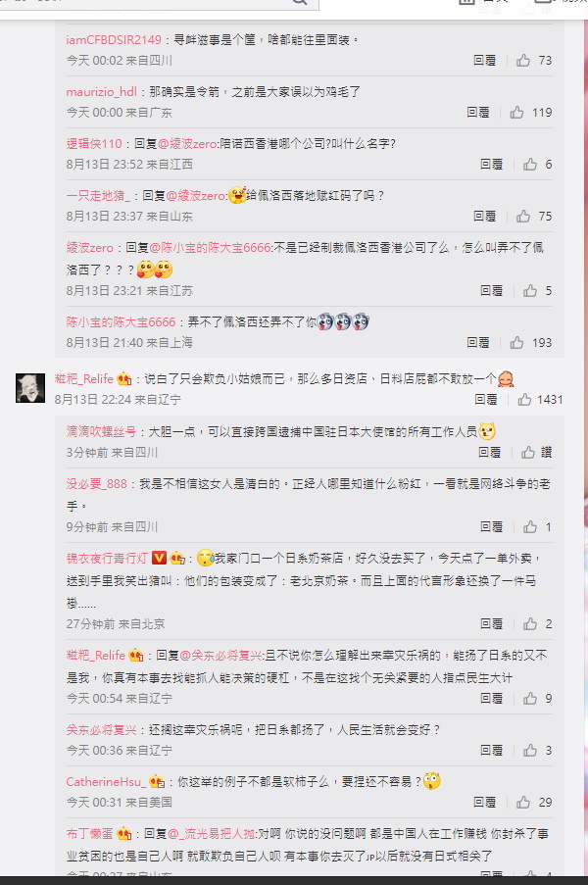Open CatherineHsu_ user profile
Screen dimensions: 588x885
tap(106, 782)
